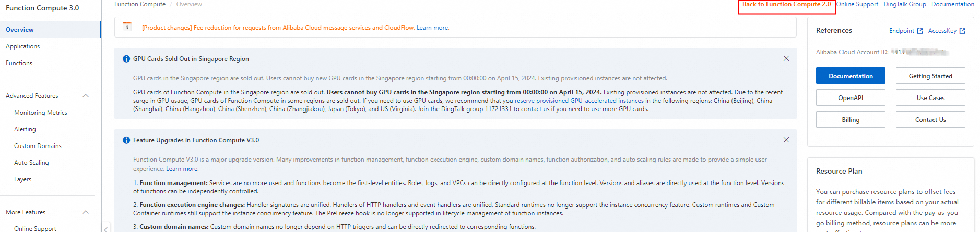Click the blue Documentation button
The width and height of the screenshot is (980, 232).
tap(851, 76)
